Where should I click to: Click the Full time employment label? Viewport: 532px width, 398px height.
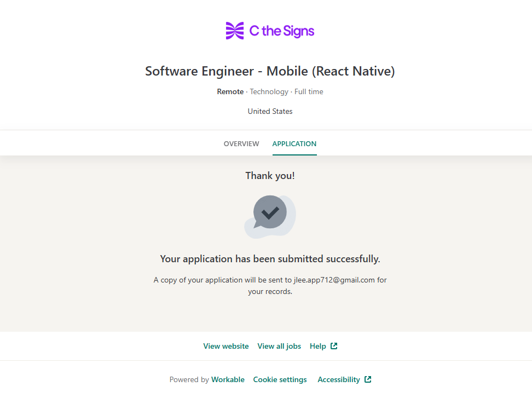[309, 91]
